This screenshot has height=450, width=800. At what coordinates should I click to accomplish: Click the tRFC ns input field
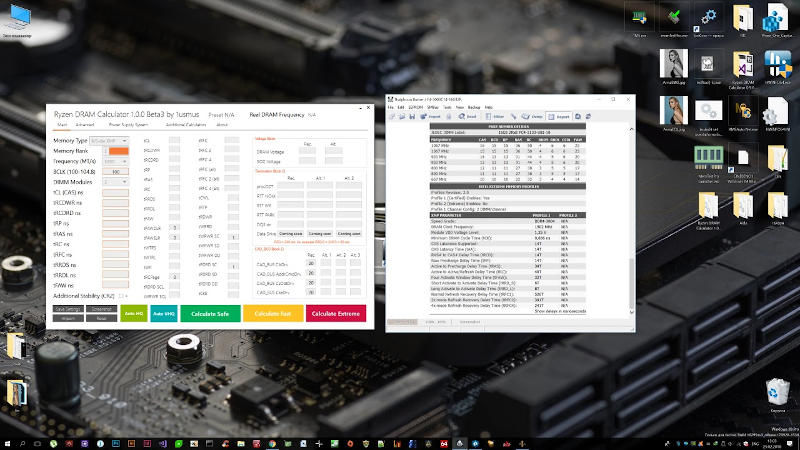point(115,254)
